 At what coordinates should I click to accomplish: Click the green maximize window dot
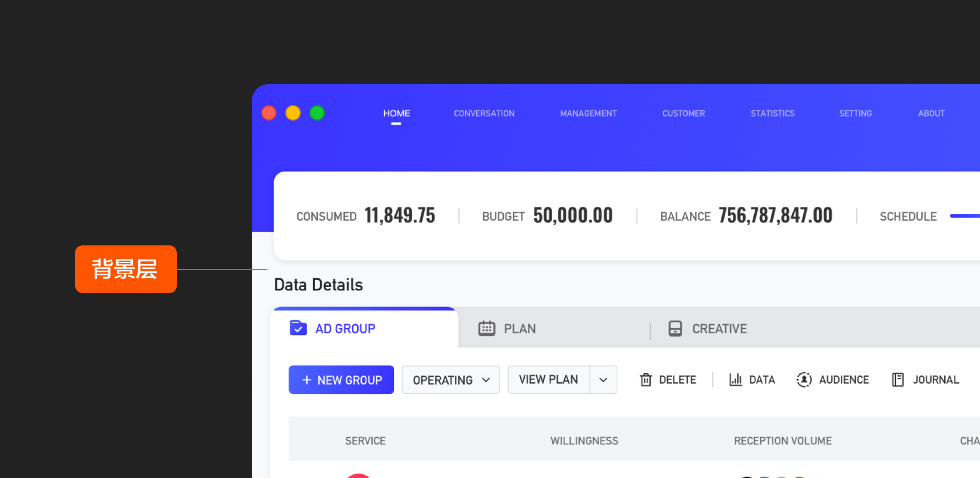[x=317, y=113]
